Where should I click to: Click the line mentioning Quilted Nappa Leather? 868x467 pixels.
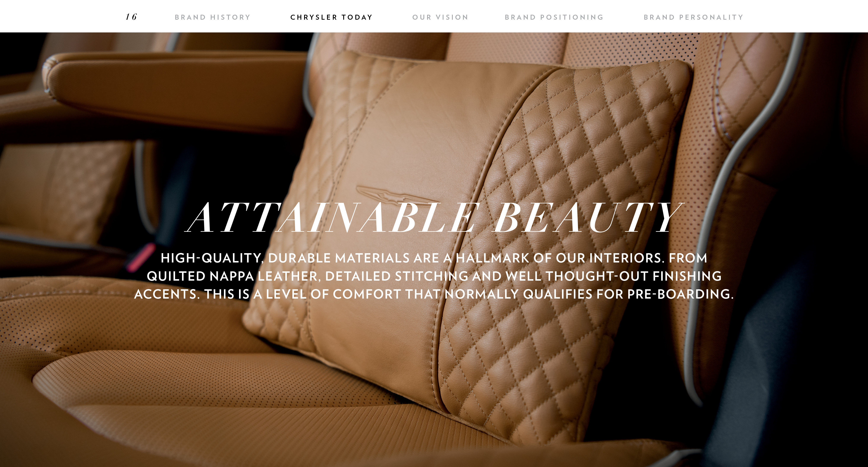434,276
